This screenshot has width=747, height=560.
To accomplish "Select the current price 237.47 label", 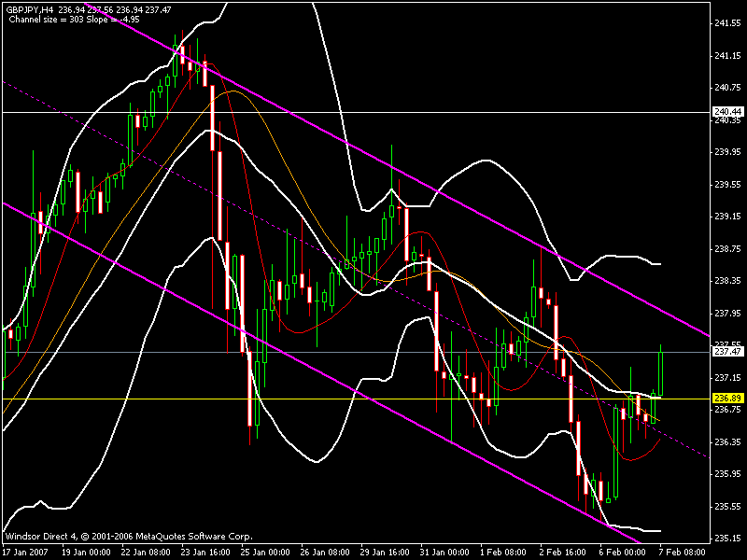I will pos(728,352).
